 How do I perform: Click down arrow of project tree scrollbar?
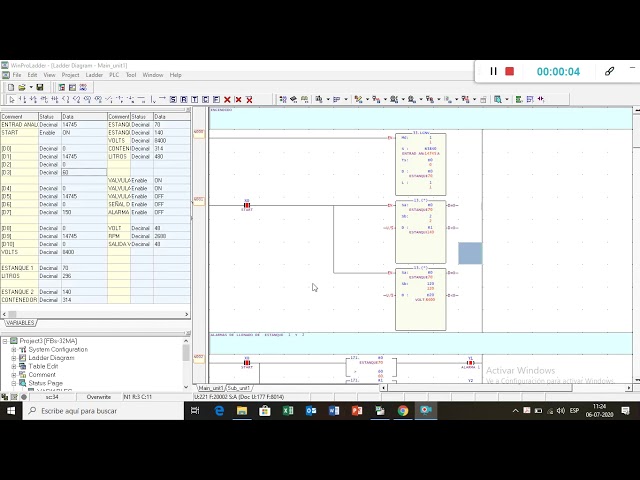pyautogui.click(x=186, y=387)
